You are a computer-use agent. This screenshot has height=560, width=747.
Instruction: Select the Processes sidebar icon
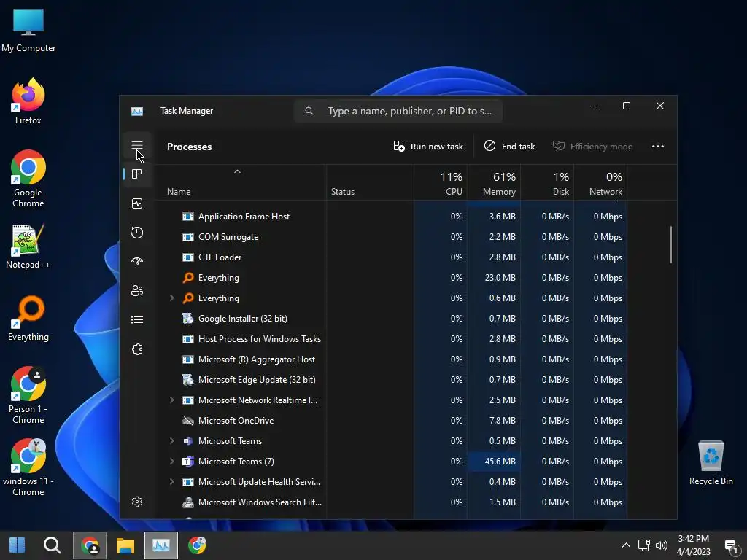(137, 174)
